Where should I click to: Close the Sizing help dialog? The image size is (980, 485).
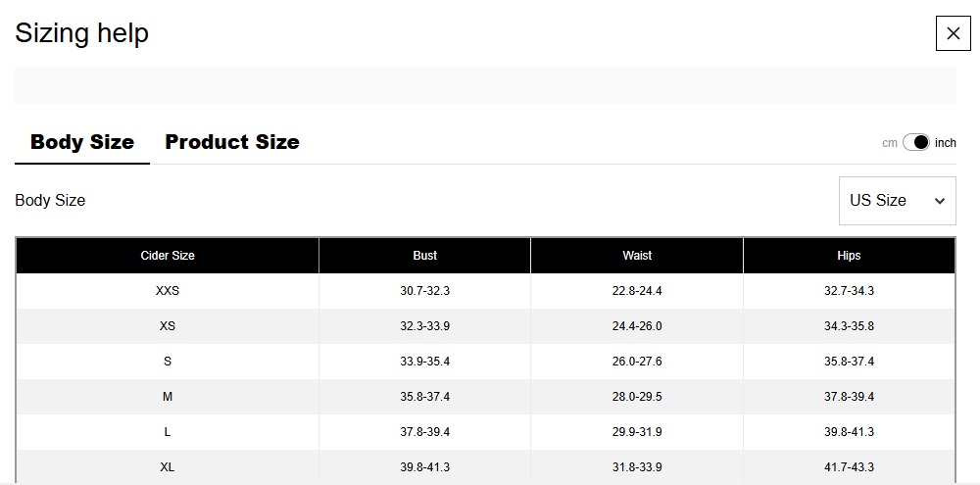tap(953, 33)
